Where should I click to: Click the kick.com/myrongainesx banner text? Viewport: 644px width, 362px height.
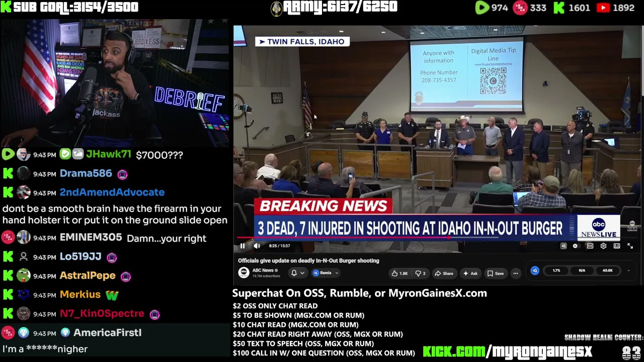tap(507, 351)
